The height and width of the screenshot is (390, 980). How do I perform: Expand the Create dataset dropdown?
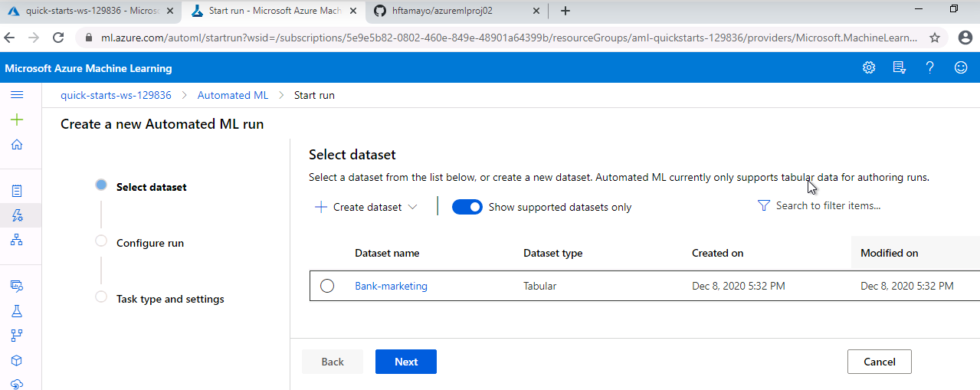point(366,207)
